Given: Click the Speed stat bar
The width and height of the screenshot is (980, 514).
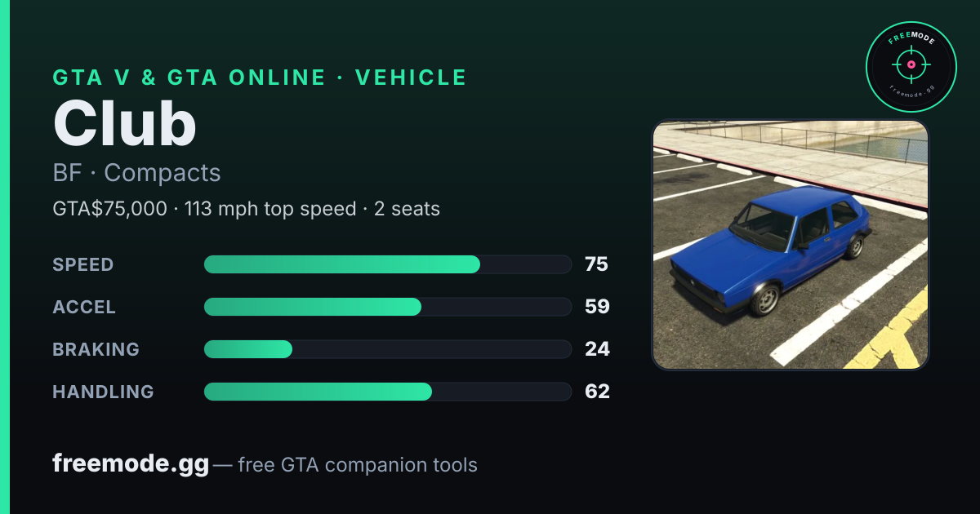Looking at the screenshot, I should click(x=387, y=264).
